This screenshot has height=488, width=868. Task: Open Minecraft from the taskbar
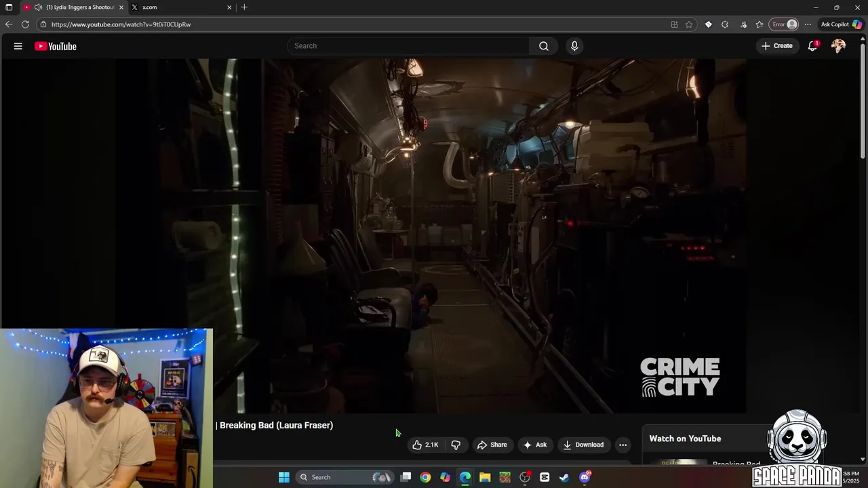click(505, 477)
